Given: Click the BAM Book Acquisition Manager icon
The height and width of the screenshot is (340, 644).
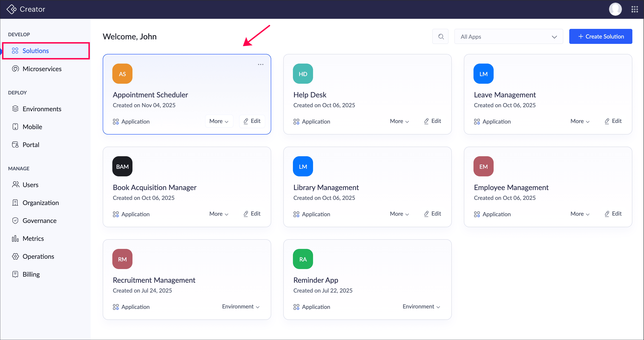Looking at the screenshot, I should (122, 167).
